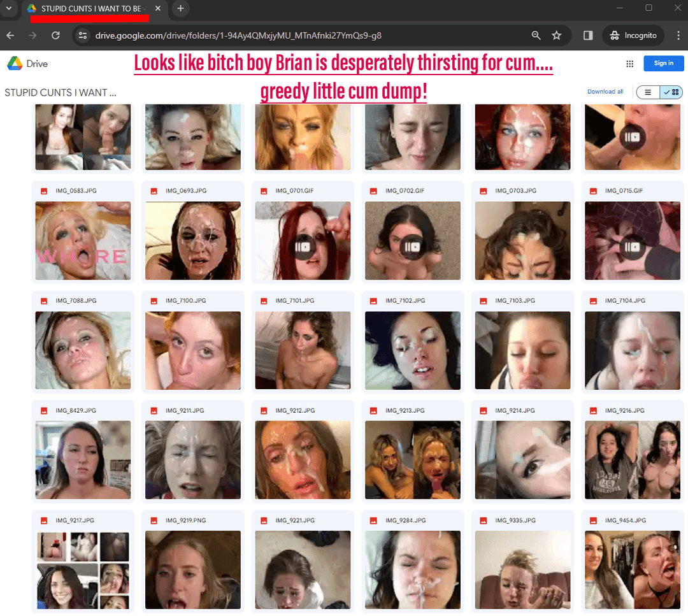This screenshot has width=688, height=616.
Task: Open a new browser tab
Action: 180,8
